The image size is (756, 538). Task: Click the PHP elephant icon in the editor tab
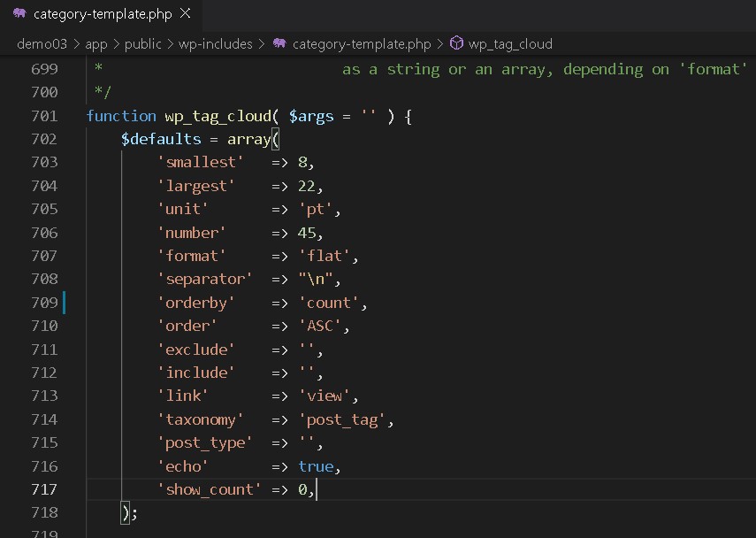pos(19,14)
